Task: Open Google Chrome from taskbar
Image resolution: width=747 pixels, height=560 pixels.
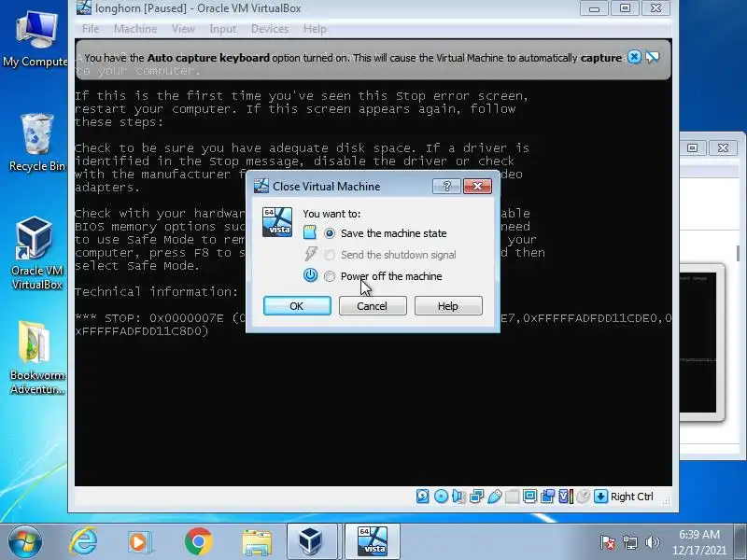Action: click(199, 541)
